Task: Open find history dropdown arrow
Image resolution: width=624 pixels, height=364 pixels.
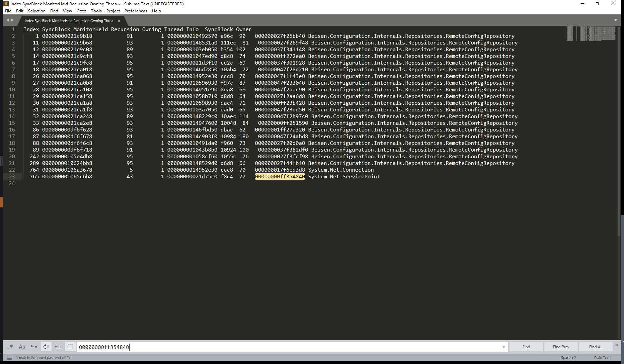Action: 503,347
